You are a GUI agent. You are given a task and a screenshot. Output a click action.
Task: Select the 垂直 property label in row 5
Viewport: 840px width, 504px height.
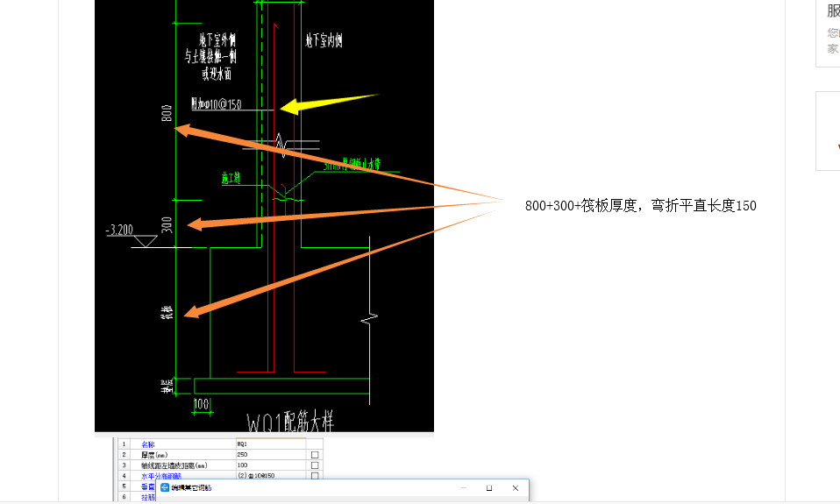click(x=148, y=486)
